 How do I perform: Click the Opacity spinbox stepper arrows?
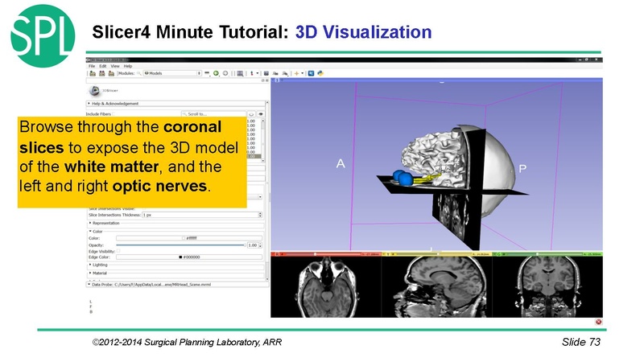tap(260, 245)
